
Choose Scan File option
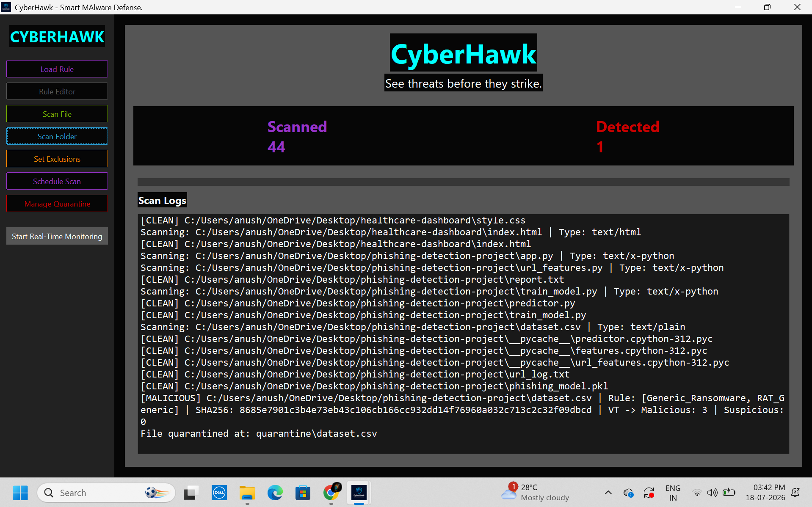coord(57,114)
